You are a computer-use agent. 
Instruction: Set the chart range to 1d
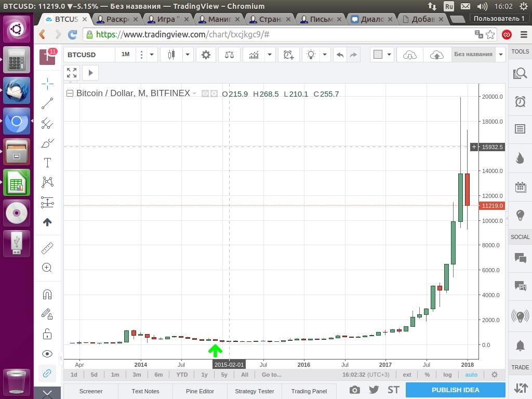click(x=74, y=375)
